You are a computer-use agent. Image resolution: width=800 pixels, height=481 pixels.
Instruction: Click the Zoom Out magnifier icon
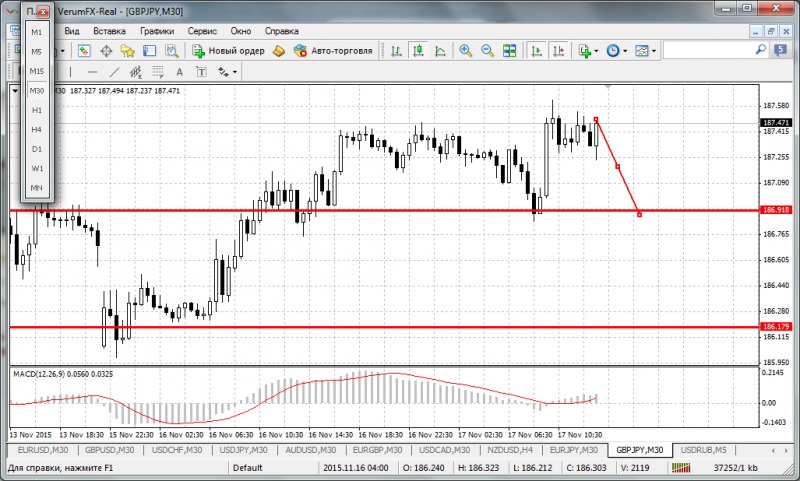pos(487,51)
